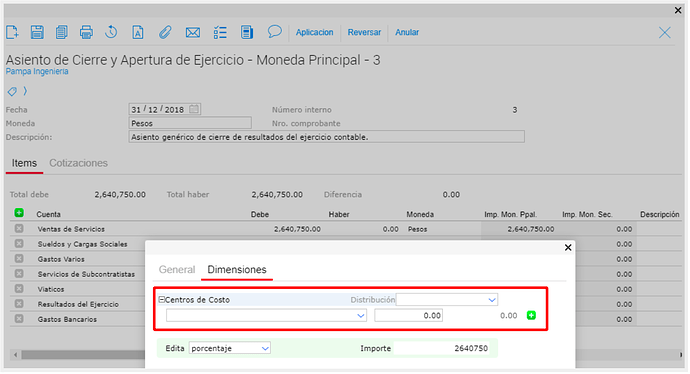Viewport: 690px width, 374px height.
Task: Delete the Sueldos y Cargas Sociales row
Action: (19, 244)
